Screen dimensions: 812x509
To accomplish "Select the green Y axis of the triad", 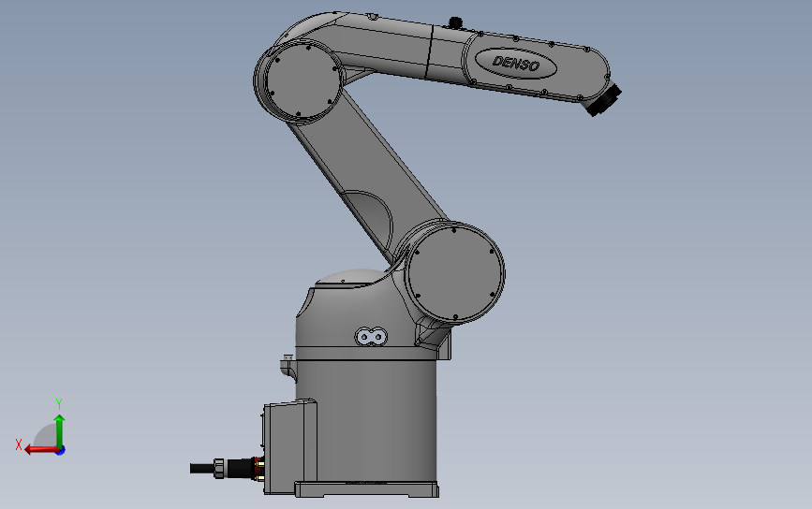I will click(x=60, y=430).
